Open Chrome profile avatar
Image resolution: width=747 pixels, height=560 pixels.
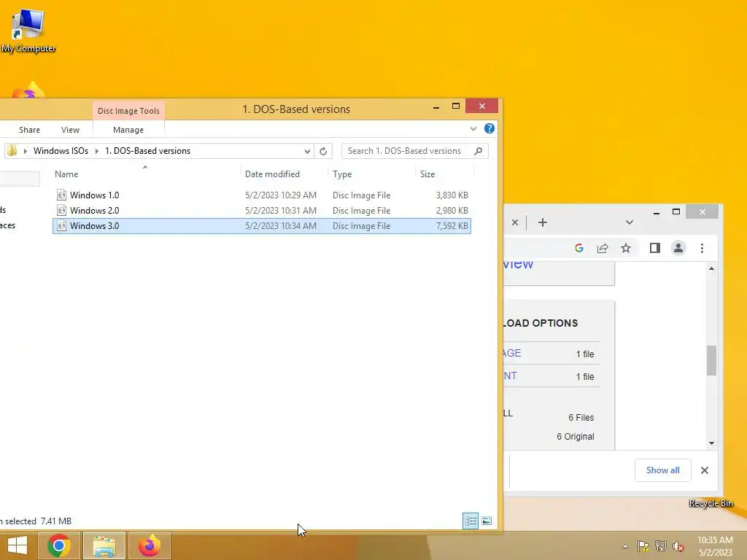coord(678,248)
